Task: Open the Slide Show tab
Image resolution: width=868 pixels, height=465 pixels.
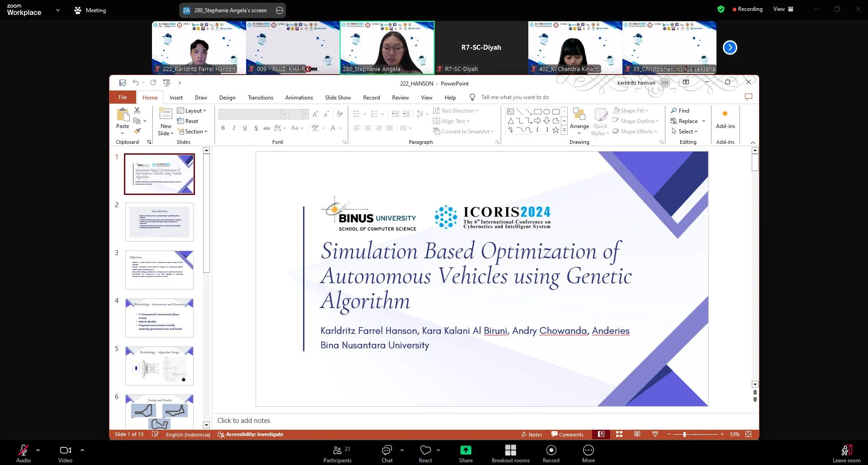Action: click(x=338, y=98)
